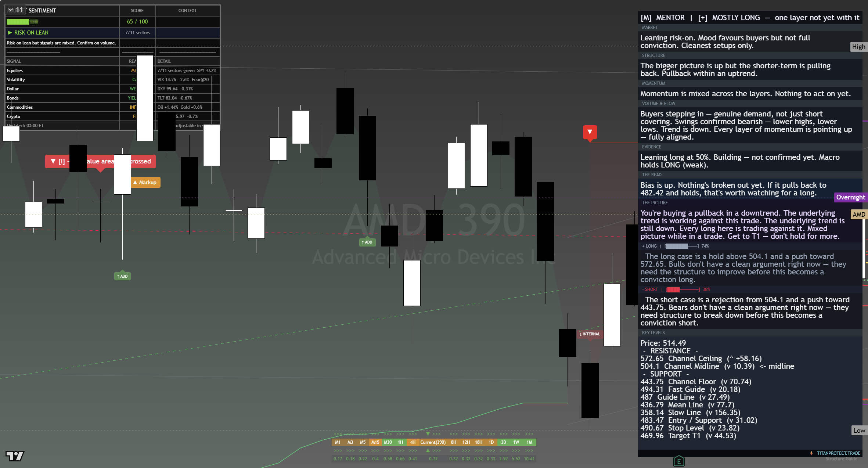Click the red down-arrow signal marker

(590, 133)
